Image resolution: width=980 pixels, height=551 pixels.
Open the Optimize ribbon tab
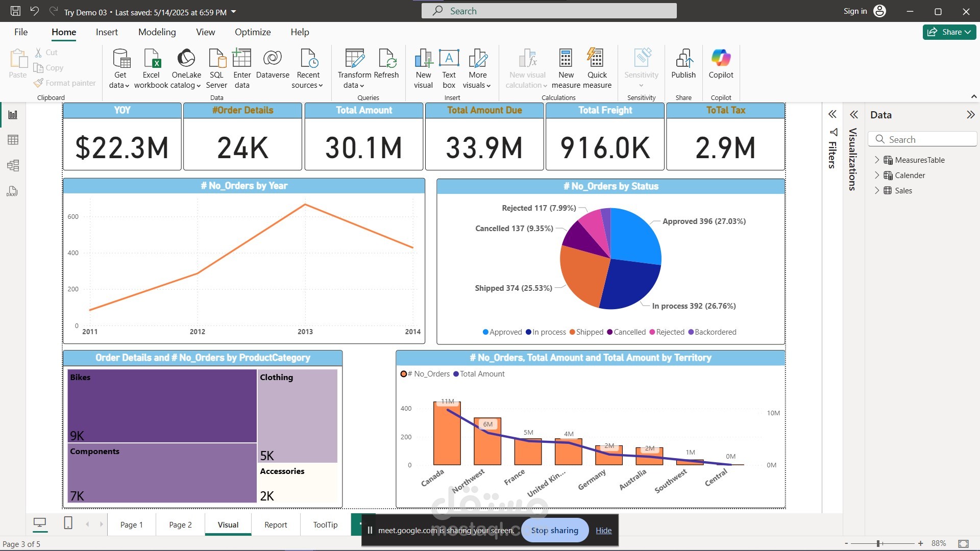253,32
